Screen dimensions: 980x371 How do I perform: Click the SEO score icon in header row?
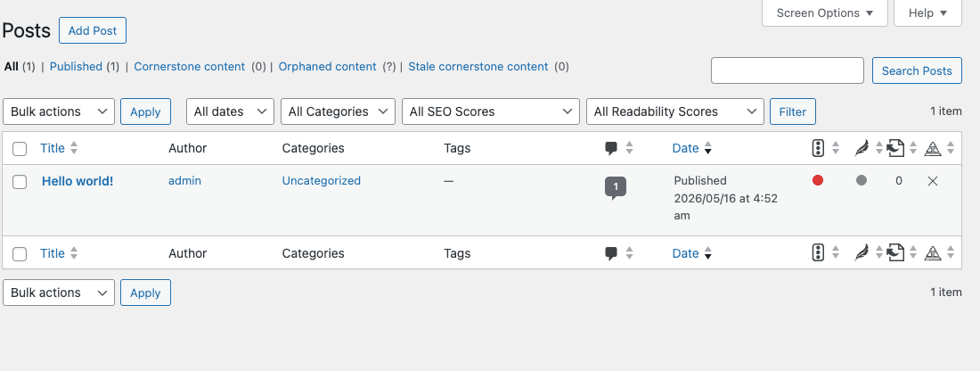(818, 148)
